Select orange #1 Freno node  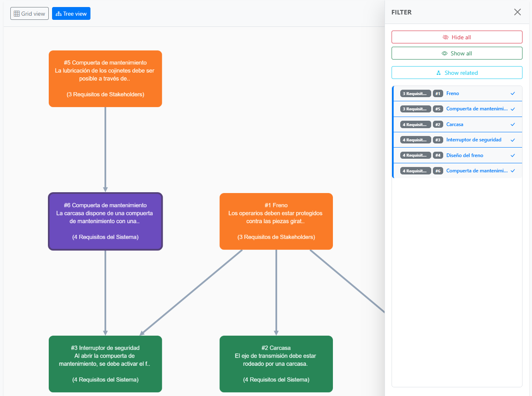coord(276,221)
